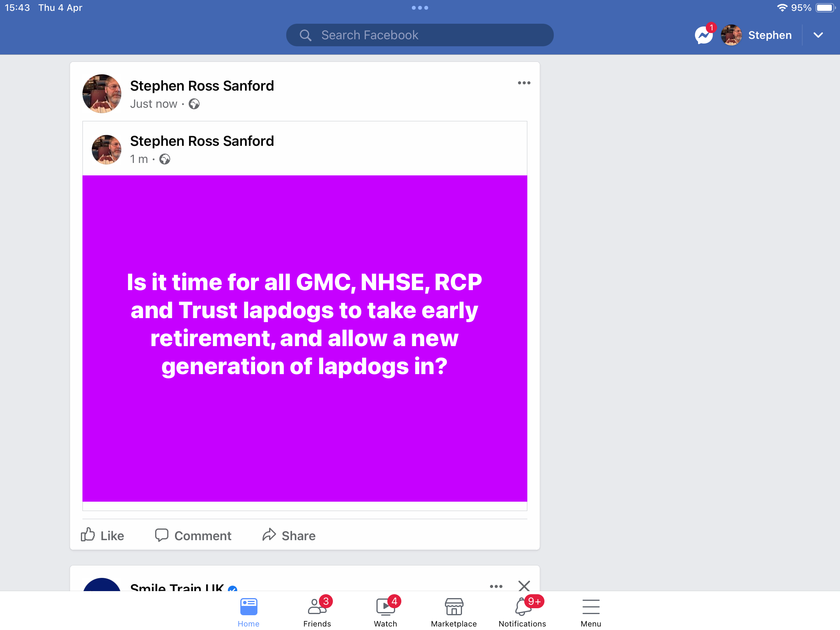Open Stephen profile in top bar
This screenshot has width=840, height=630.
tap(756, 35)
